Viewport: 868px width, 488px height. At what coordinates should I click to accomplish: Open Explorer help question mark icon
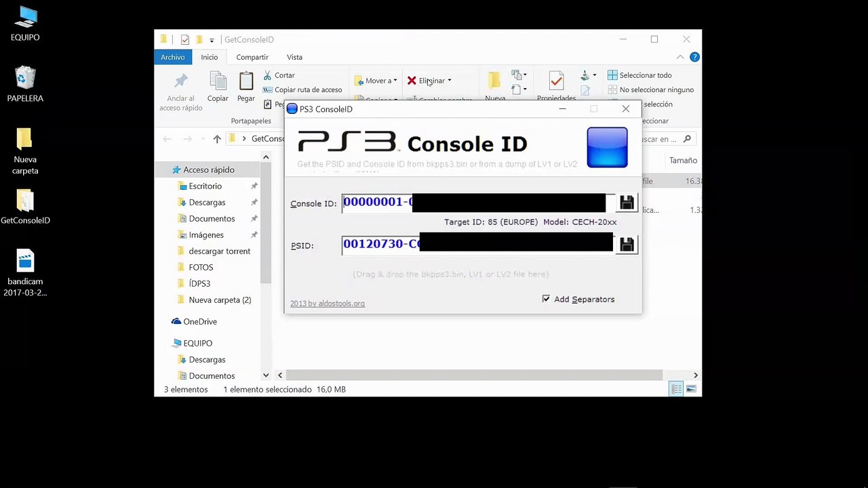[694, 58]
